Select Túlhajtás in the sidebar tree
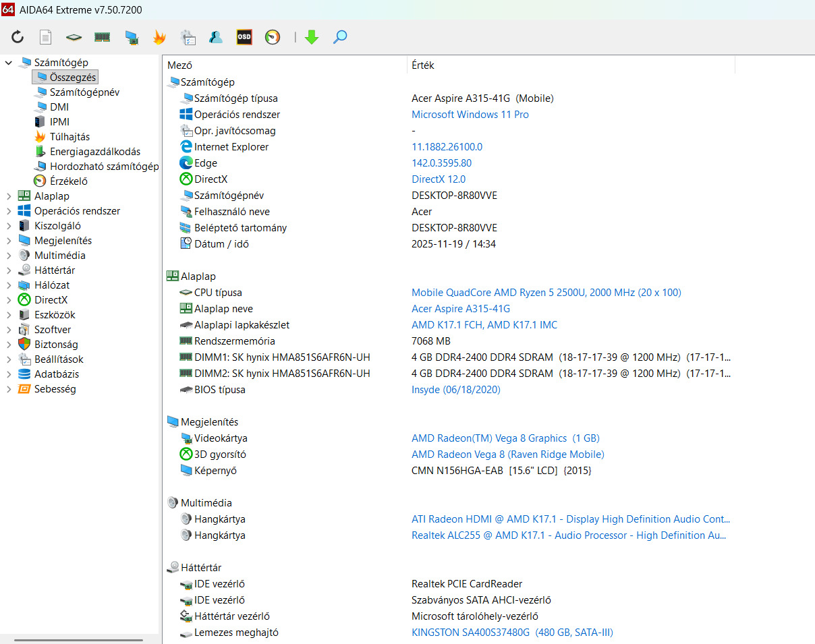815x644 pixels. (69, 137)
